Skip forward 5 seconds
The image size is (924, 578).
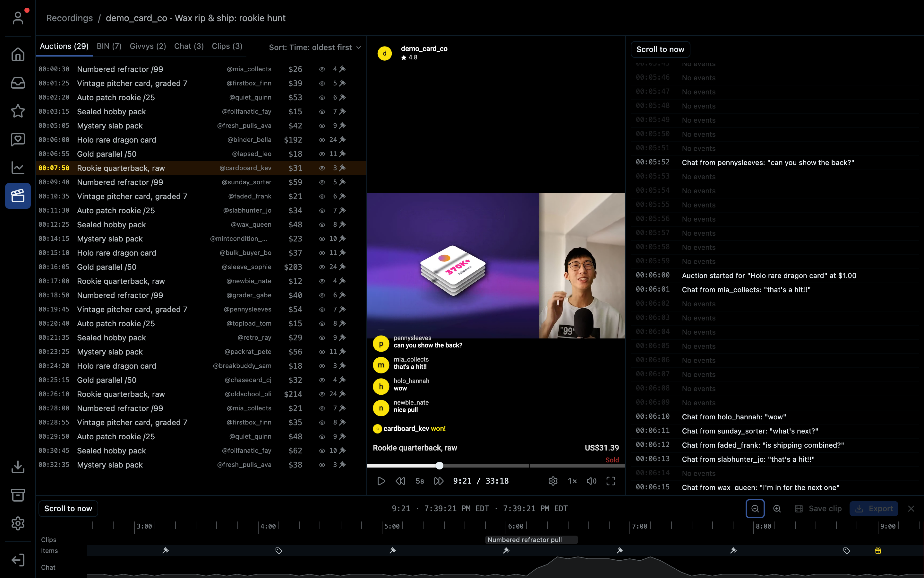(439, 481)
